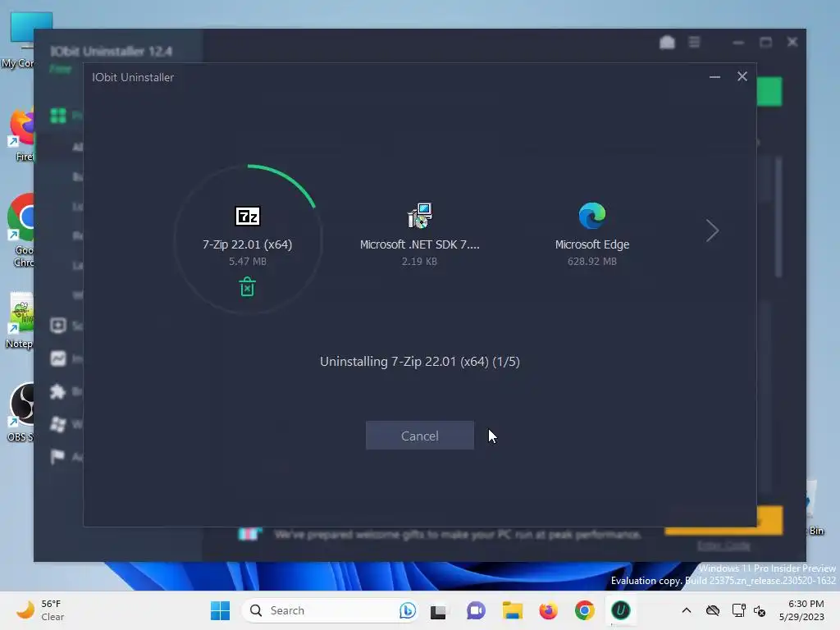Select the Microsoft Edge icon in the dialog

click(x=592, y=216)
